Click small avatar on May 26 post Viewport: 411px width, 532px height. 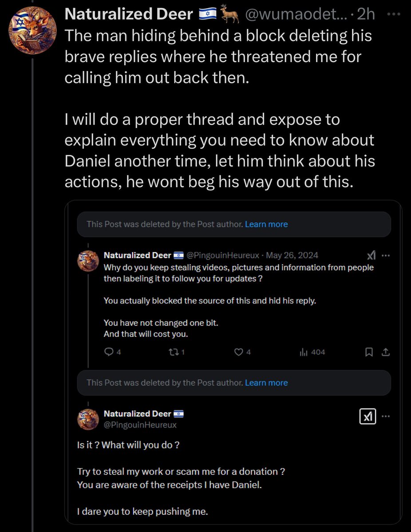pyautogui.click(x=88, y=260)
